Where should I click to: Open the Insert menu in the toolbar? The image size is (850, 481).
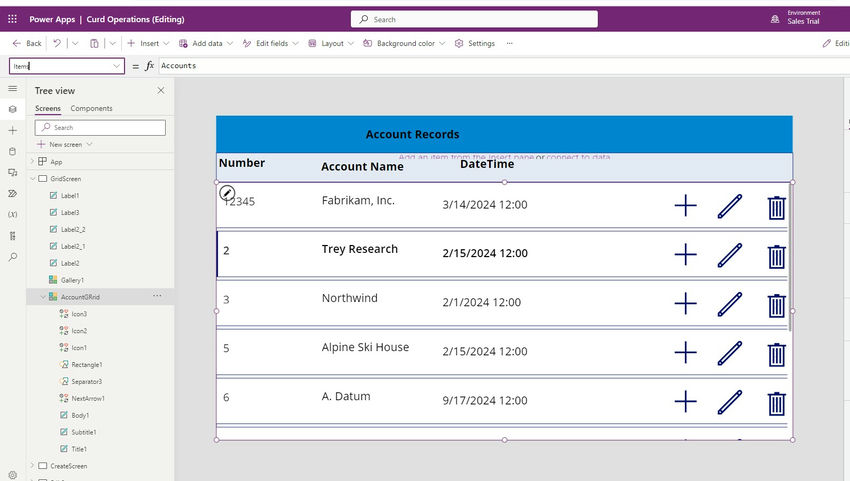point(147,44)
